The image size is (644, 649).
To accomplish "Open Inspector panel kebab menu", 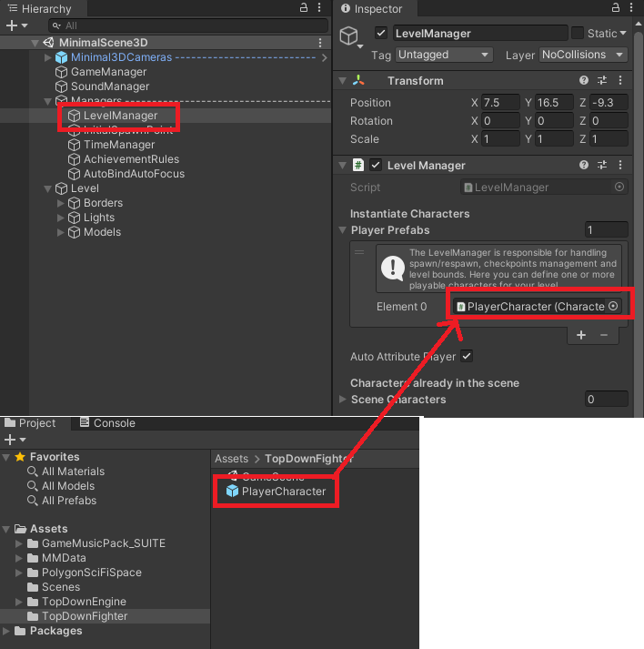I will coord(630,7).
